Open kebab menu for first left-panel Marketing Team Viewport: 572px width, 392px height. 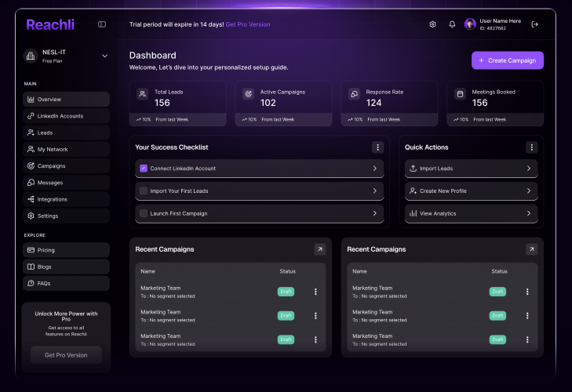coord(315,292)
